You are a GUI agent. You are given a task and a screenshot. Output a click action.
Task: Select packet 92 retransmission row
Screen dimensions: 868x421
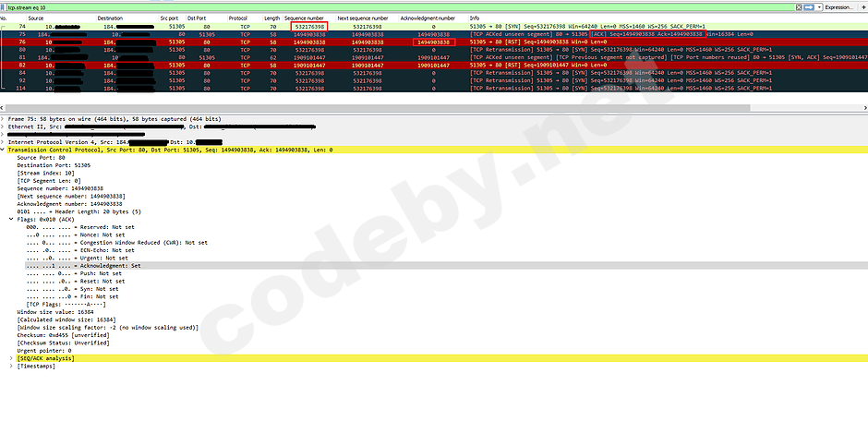click(x=434, y=80)
